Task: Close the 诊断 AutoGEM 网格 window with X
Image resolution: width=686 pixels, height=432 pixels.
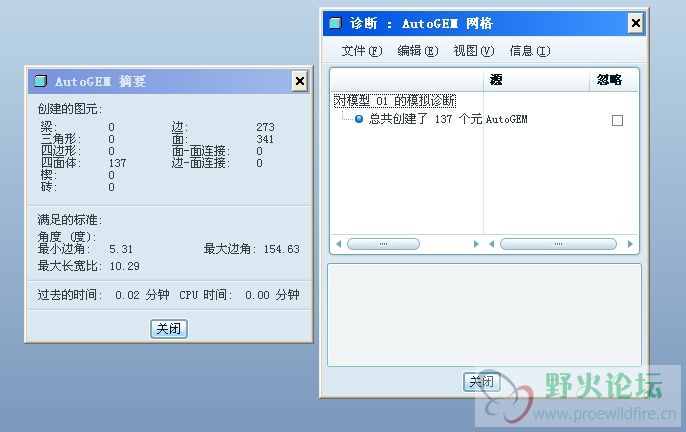Action: pyautogui.click(x=636, y=23)
